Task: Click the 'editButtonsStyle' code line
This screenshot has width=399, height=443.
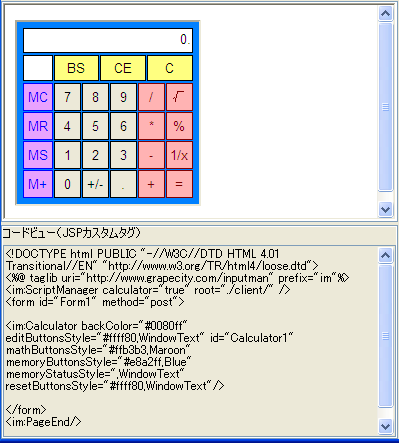Action: point(149,338)
